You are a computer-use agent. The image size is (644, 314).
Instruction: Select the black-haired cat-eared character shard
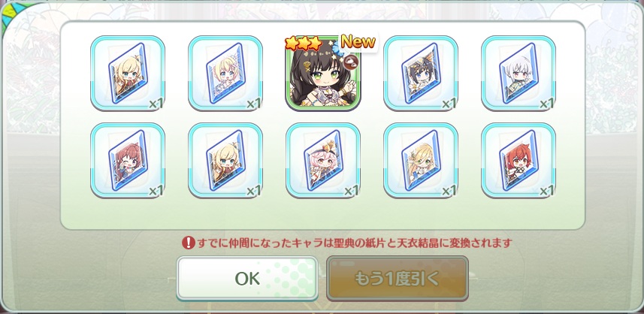421,73
